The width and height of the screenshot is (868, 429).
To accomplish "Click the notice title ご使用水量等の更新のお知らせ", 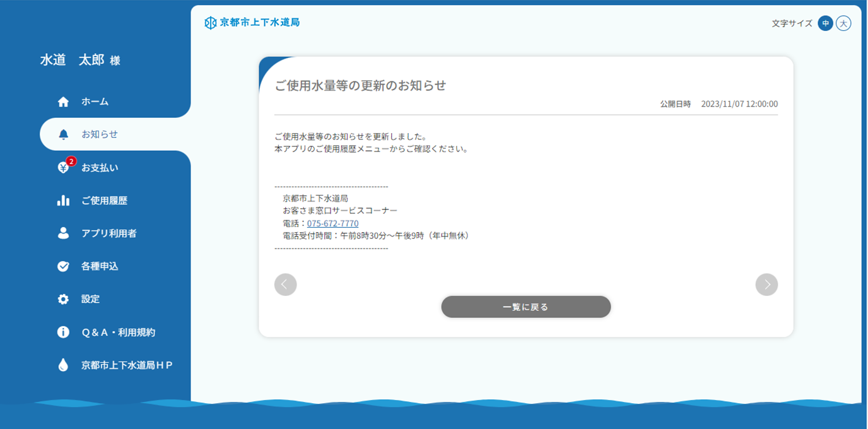I will tap(360, 86).
